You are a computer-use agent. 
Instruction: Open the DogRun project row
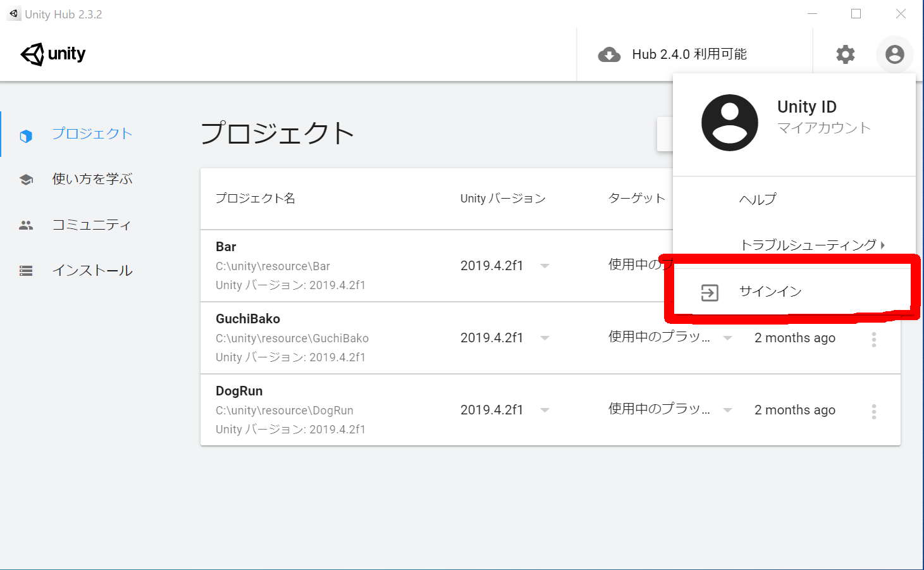point(550,411)
